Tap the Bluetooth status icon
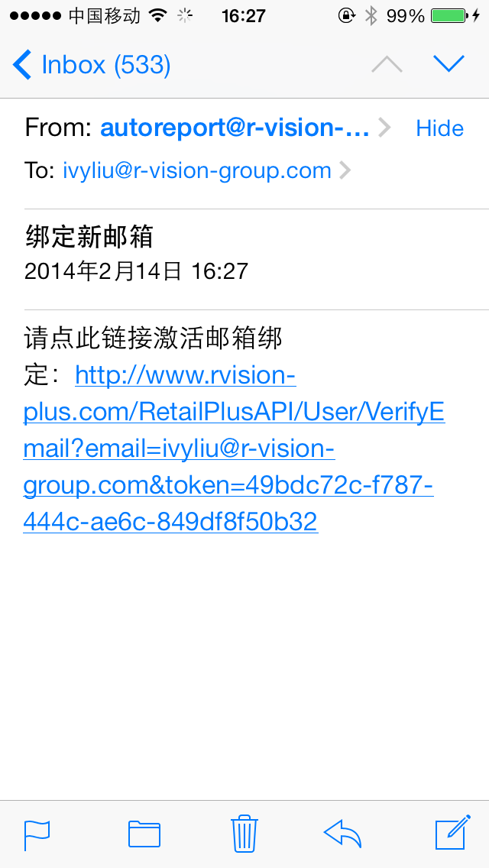Image resolution: width=489 pixels, height=868 pixels. point(371,16)
